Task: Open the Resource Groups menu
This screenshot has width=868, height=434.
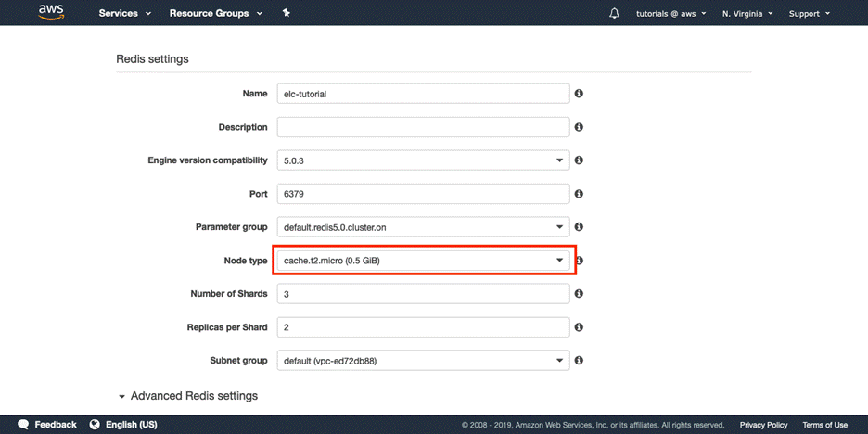Action: [x=215, y=13]
